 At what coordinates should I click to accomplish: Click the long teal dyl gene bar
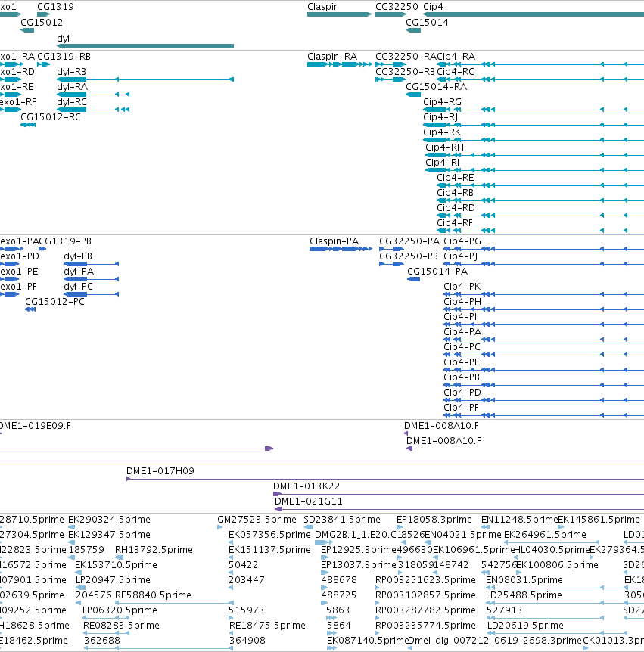pyautogui.click(x=145, y=46)
